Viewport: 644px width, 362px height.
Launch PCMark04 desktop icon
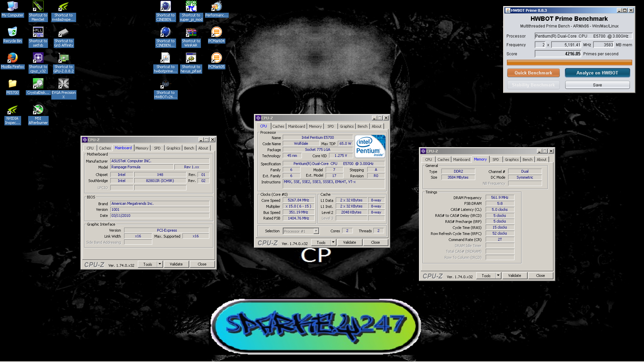(216, 35)
